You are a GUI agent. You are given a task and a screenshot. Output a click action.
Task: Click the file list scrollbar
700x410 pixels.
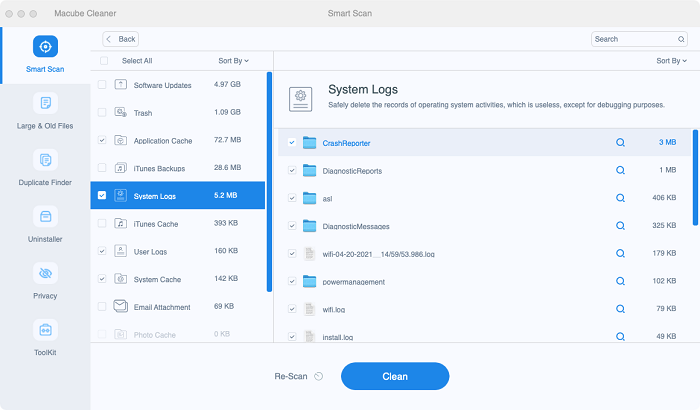point(695,177)
